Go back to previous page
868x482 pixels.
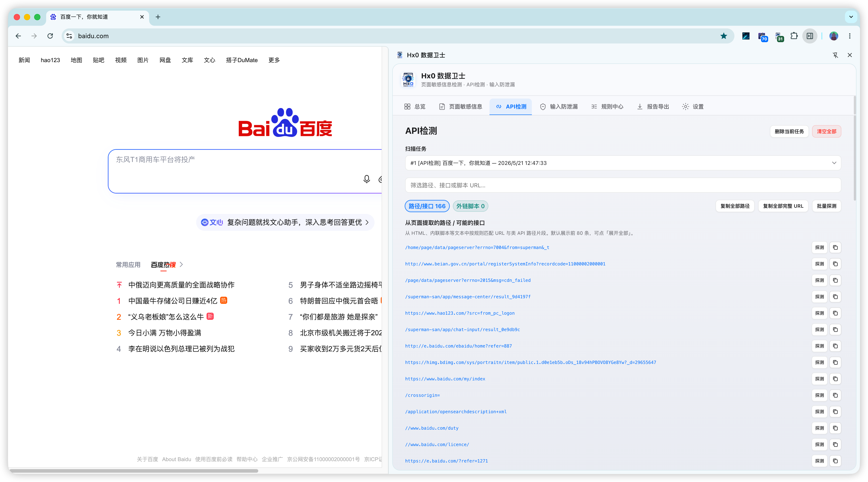18,36
